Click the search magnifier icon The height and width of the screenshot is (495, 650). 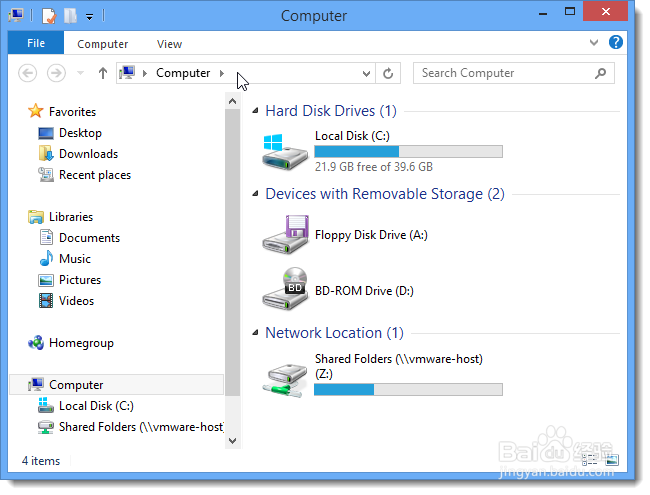(x=600, y=73)
